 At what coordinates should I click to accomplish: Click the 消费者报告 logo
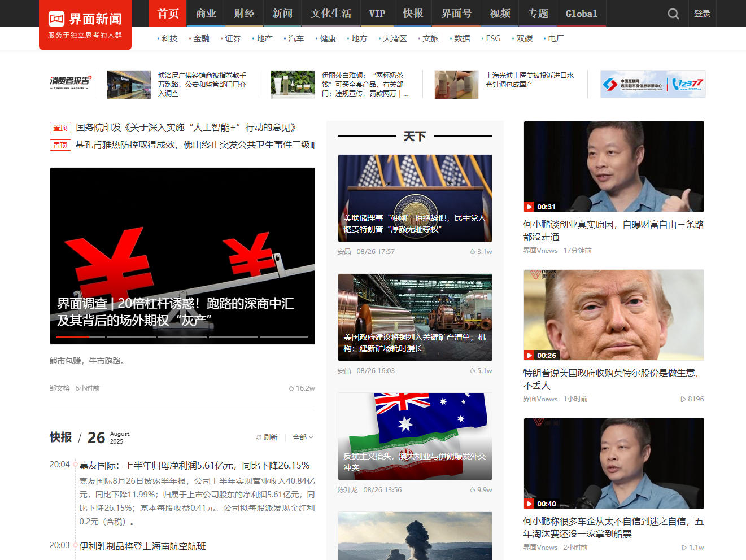[69, 84]
